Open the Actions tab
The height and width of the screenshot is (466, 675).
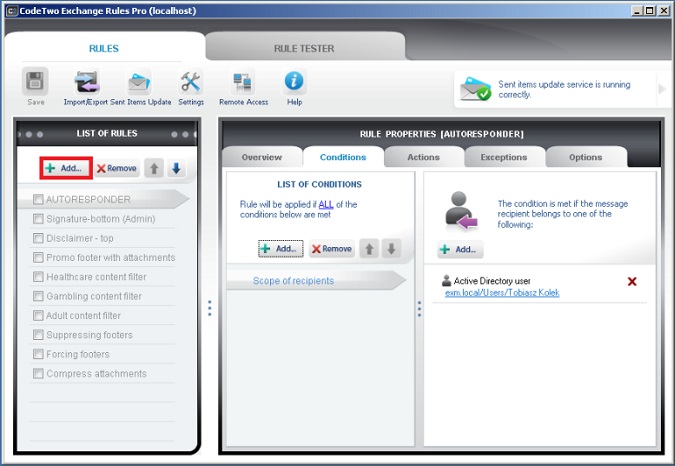click(x=424, y=157)
